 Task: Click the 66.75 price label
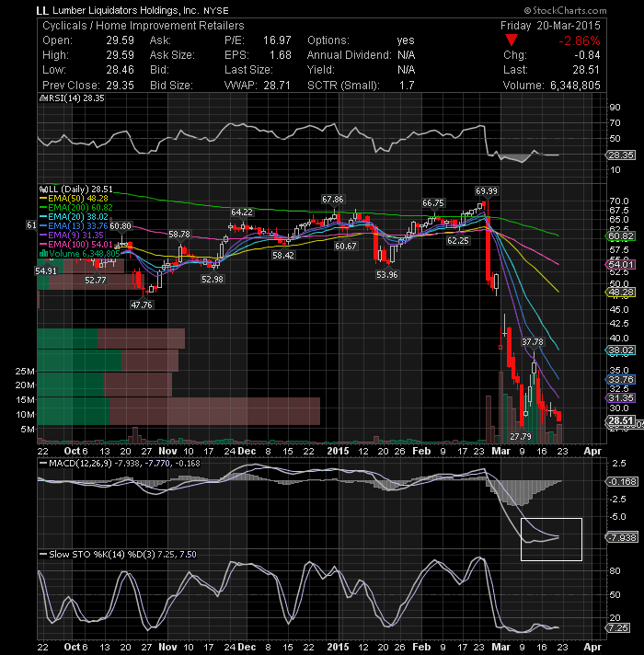pyautogui.click(x=433, y=203)
